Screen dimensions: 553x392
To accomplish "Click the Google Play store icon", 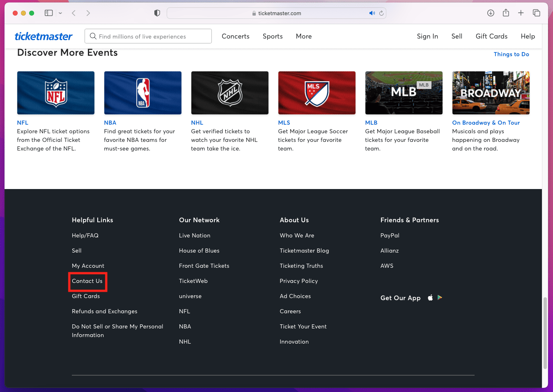I will (440, 298).
